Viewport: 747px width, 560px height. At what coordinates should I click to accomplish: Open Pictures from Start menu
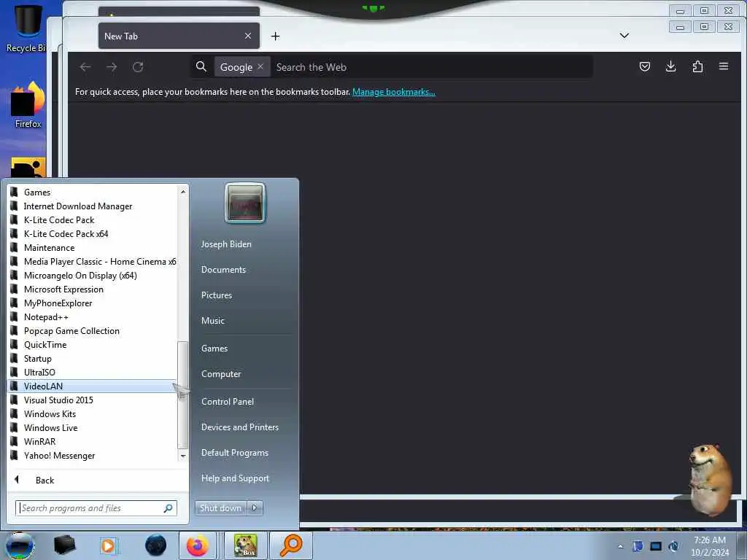(217, 295)
